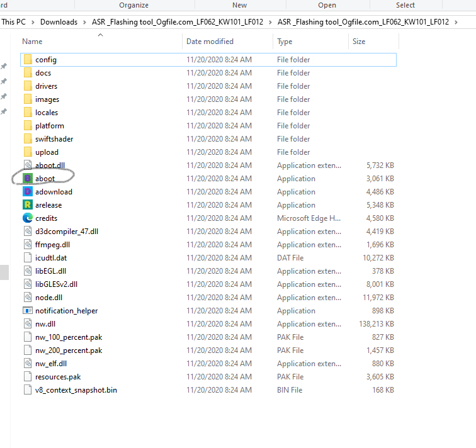Navigate to Downloads in address bar
The height and width of the screenshot is (448, 476).
point(59,22)
